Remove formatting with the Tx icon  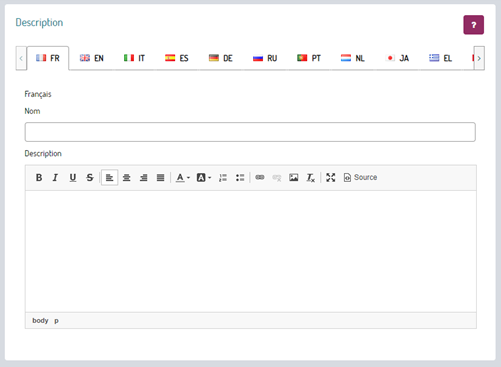tap(311, 178)
